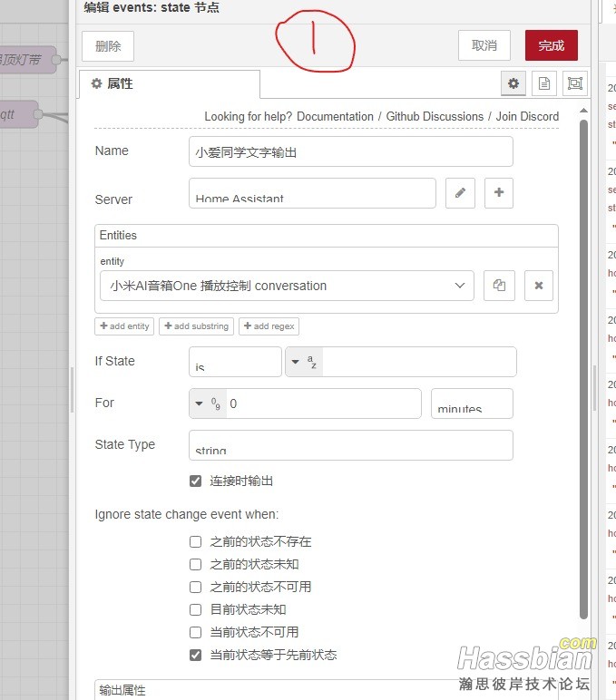The width and height of the screenshot is (616, 700).
Task: Copy the entity value icon
Action: (x=499, y=286)
